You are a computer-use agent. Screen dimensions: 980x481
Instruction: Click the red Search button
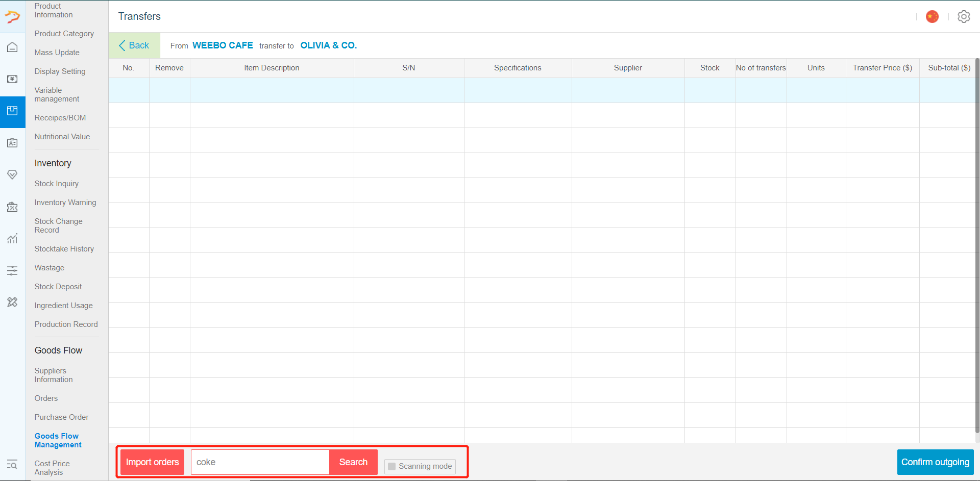tap(353, 462)
